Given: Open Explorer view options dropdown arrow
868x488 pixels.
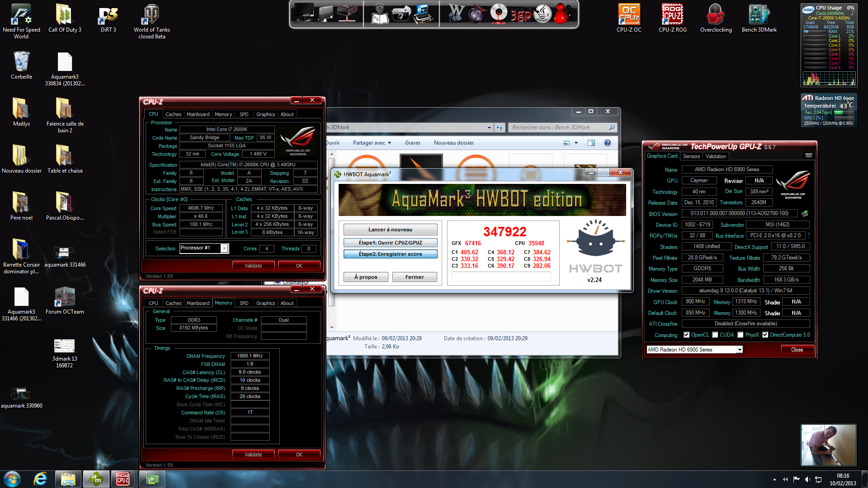Looking at the screenshot, I should click(576, 143).
